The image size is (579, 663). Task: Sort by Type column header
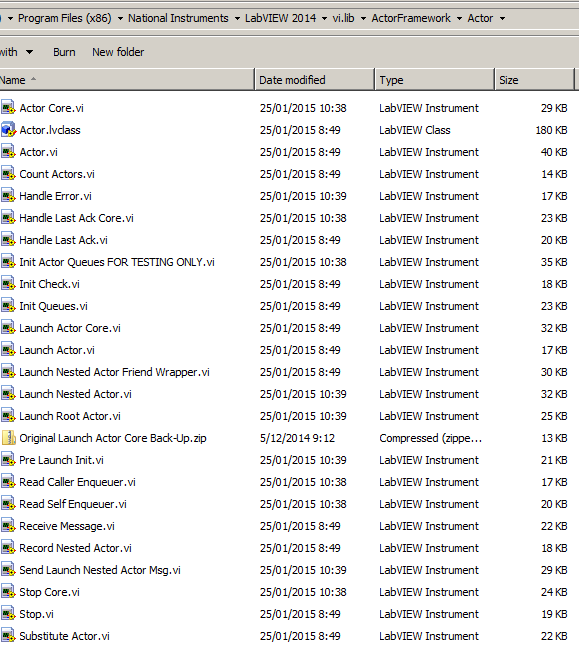click(x=434, y=80)
